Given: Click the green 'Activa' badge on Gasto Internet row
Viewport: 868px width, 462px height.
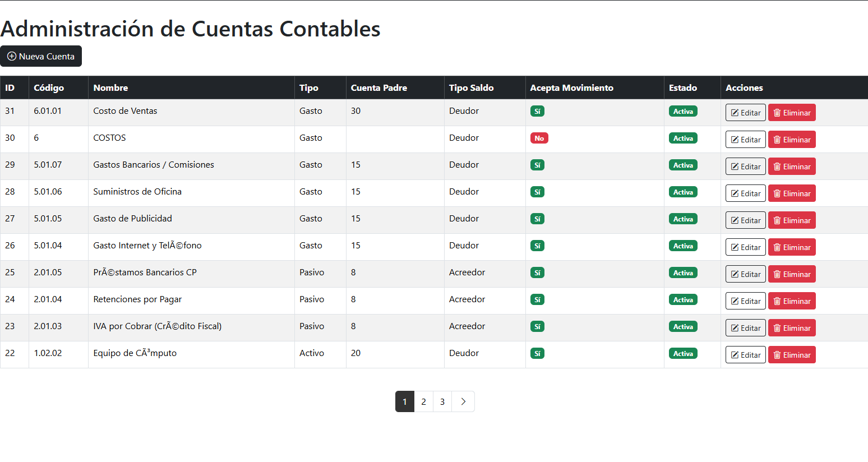Looking at the screenshot, I should (x=683, y=246).
